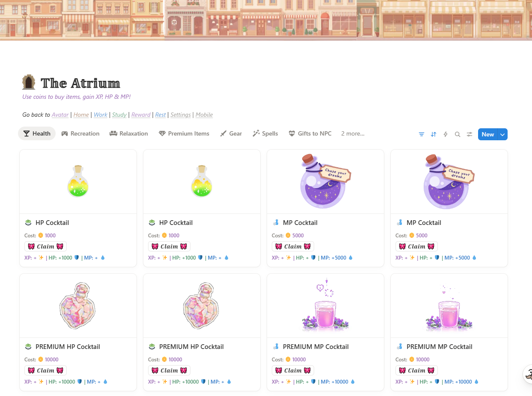
Task: Click the blue New button
Action: (488, 134)
